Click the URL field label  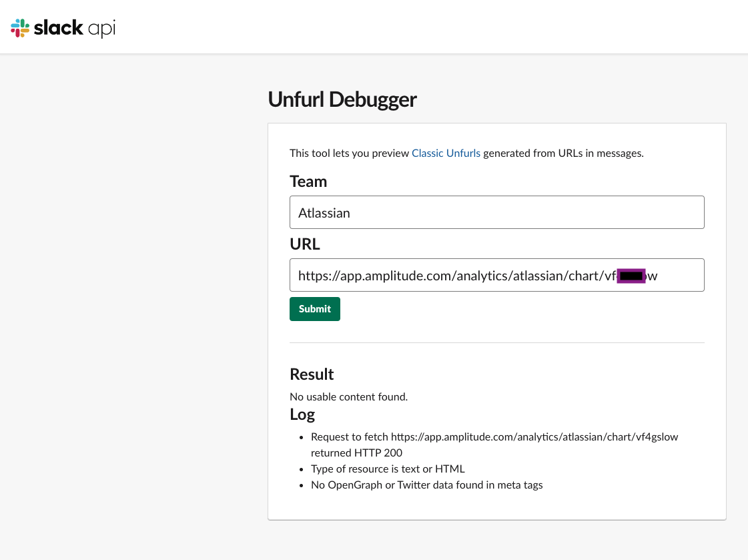tap(305, 244)
